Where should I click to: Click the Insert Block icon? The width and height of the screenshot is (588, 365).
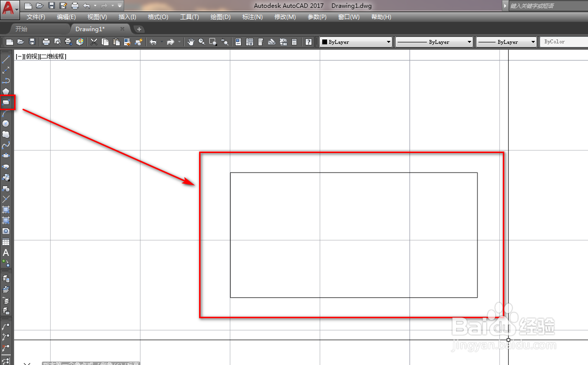(6, 177)
